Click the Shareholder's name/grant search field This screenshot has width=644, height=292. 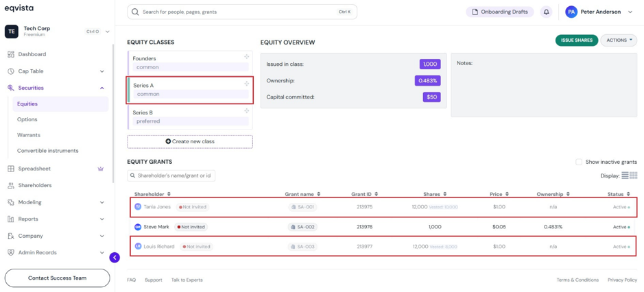[171, 175]
